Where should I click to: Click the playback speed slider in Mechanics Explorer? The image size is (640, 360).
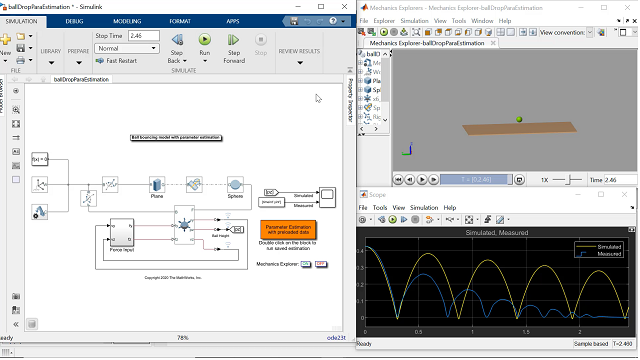pyautogui.click(x=569, y=180)
